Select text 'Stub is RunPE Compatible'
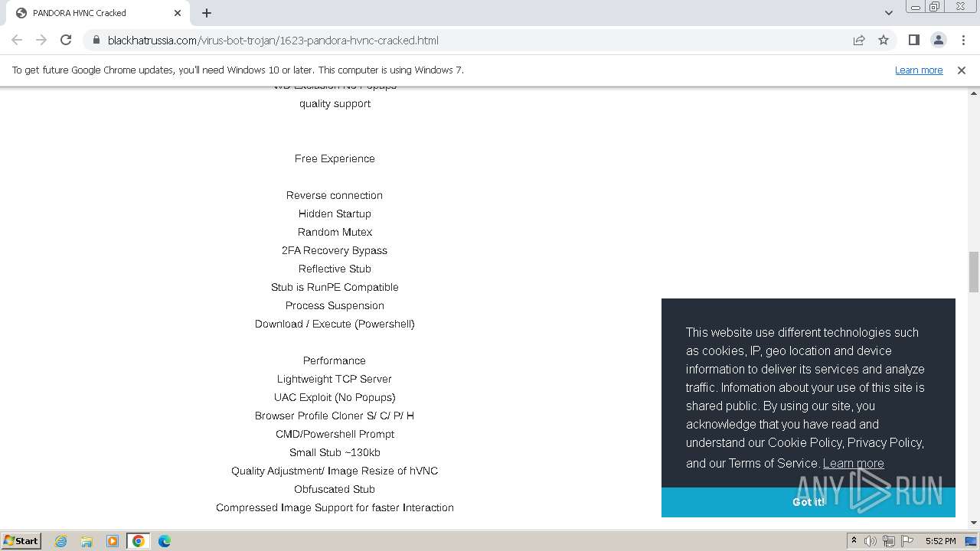Viewport: 980px width, 551px height. 335,287
